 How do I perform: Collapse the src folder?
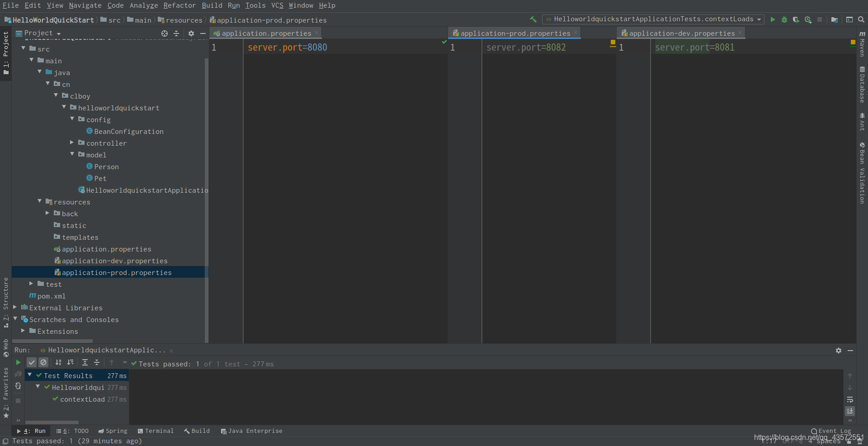24,48
